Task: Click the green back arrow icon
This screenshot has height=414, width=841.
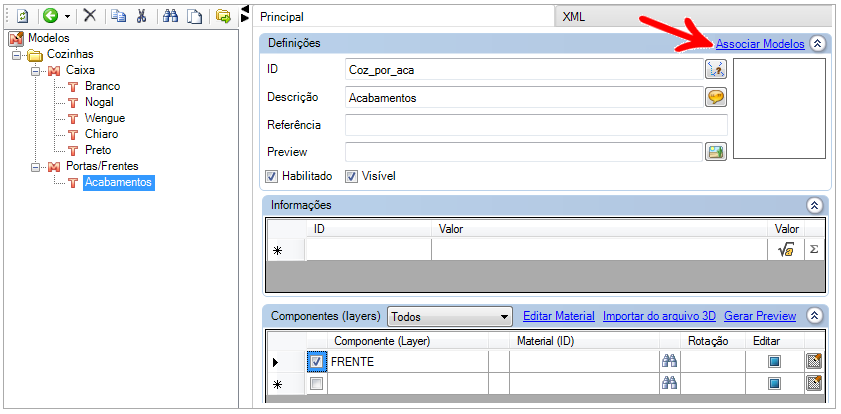Action: tap(51, 16)
